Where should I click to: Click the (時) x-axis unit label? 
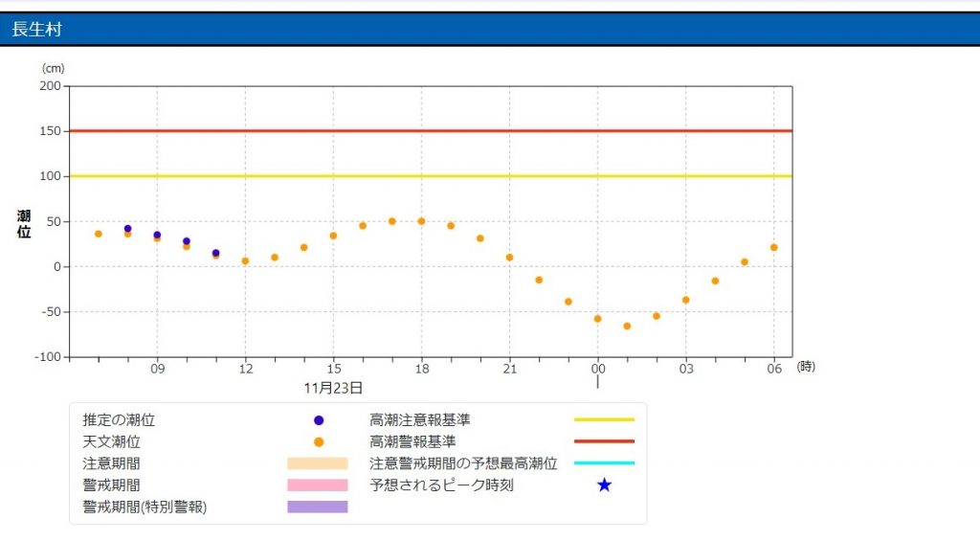(806, 367)
